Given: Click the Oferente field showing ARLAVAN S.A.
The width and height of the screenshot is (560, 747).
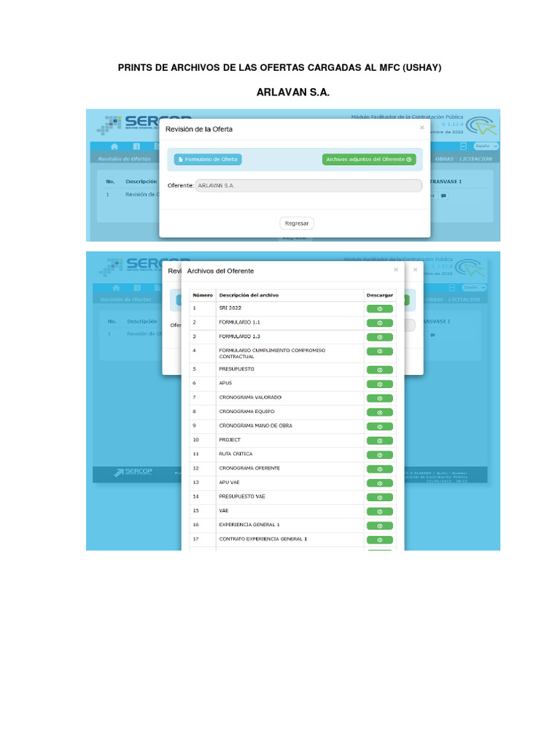Looking at the screenshot, I should [308, 186].
